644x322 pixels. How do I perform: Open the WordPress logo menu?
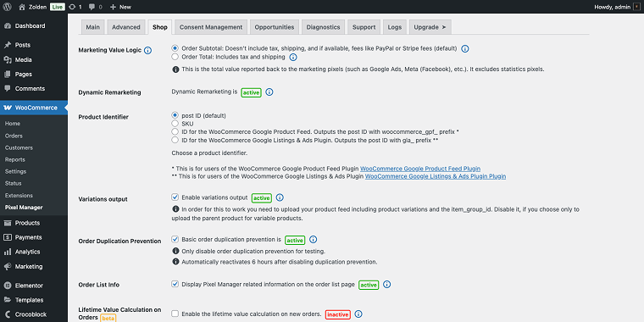click(x=8, y=7)
